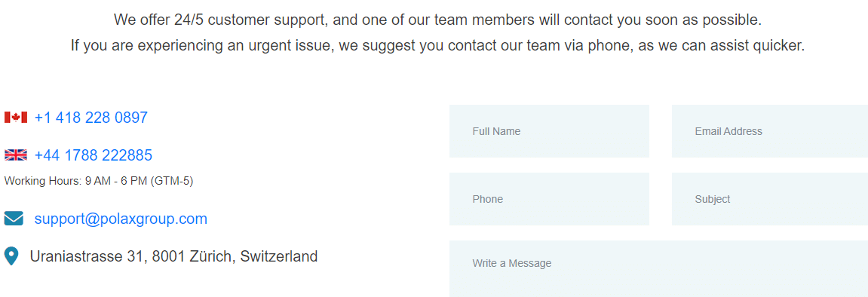
Task: Select the Phone input field
Action: coord(549,199)
